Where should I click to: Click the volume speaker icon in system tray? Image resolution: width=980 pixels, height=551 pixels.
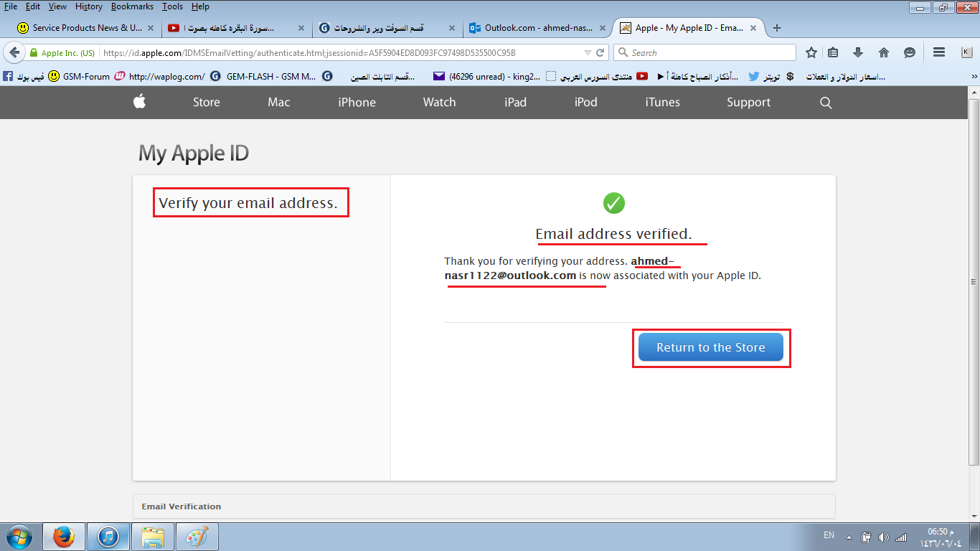[883, 537]
